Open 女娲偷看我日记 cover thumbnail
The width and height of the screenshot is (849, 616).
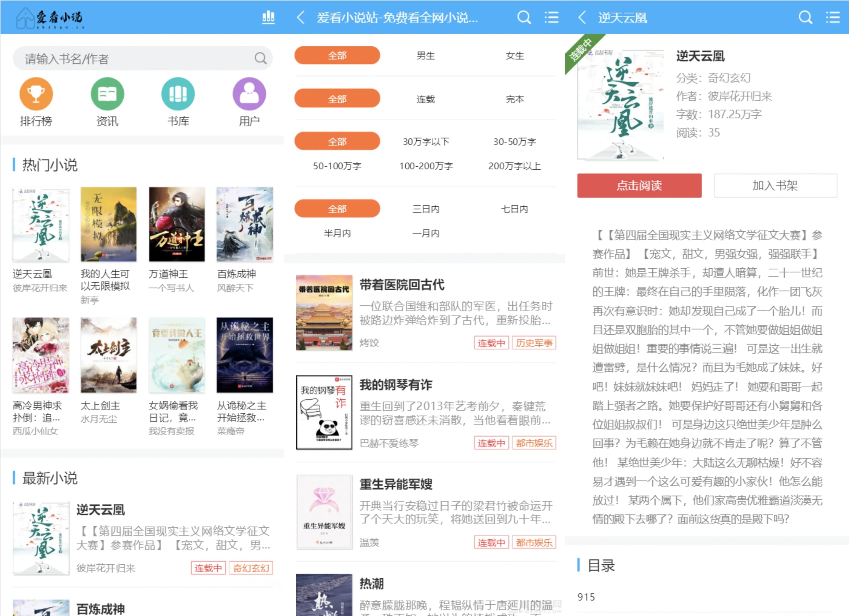[x=177, y=355]
